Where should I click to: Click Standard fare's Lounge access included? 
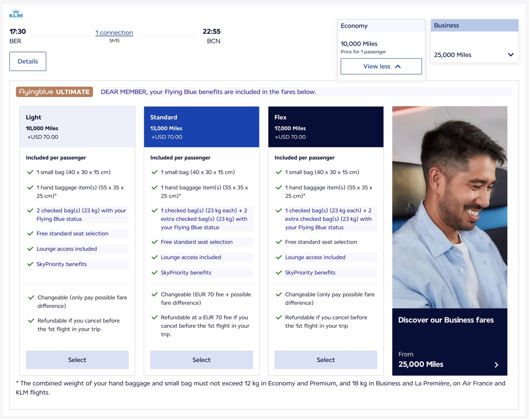[191, 257]
